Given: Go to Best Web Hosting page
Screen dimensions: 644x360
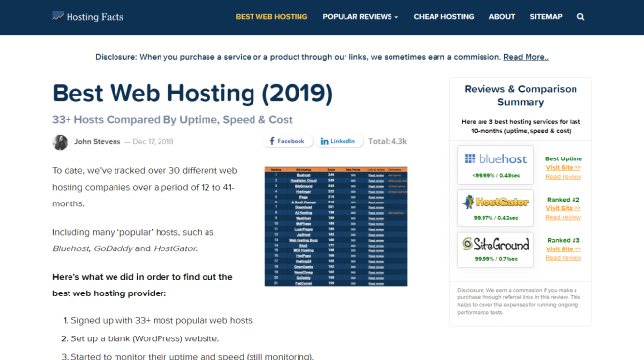Looking at the screenshot, I should tap(271, 17).
